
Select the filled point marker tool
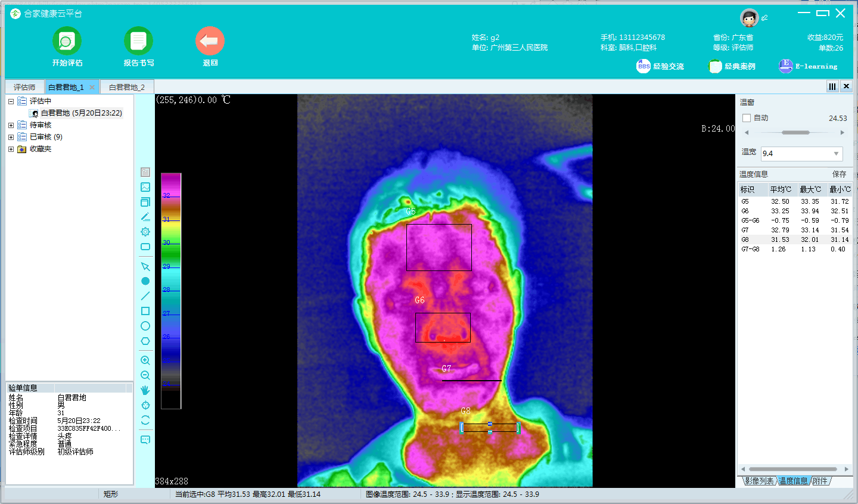[145, 281]
